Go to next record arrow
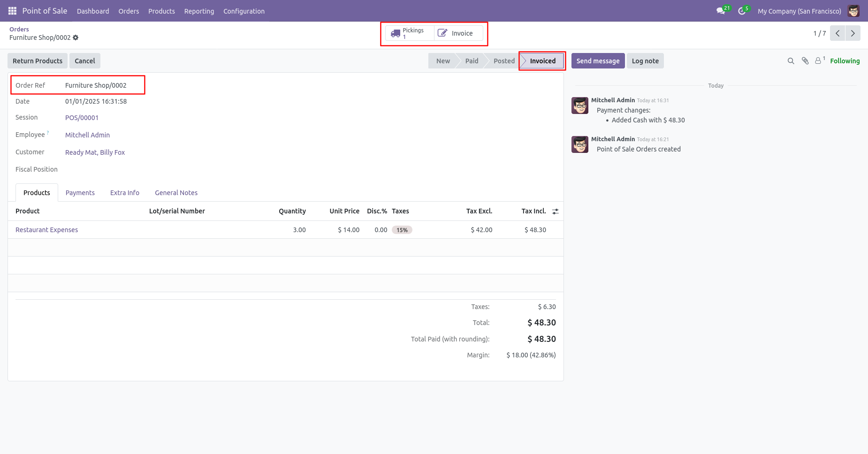This screenshot has width=868, height=454. [x=853, y=33]
